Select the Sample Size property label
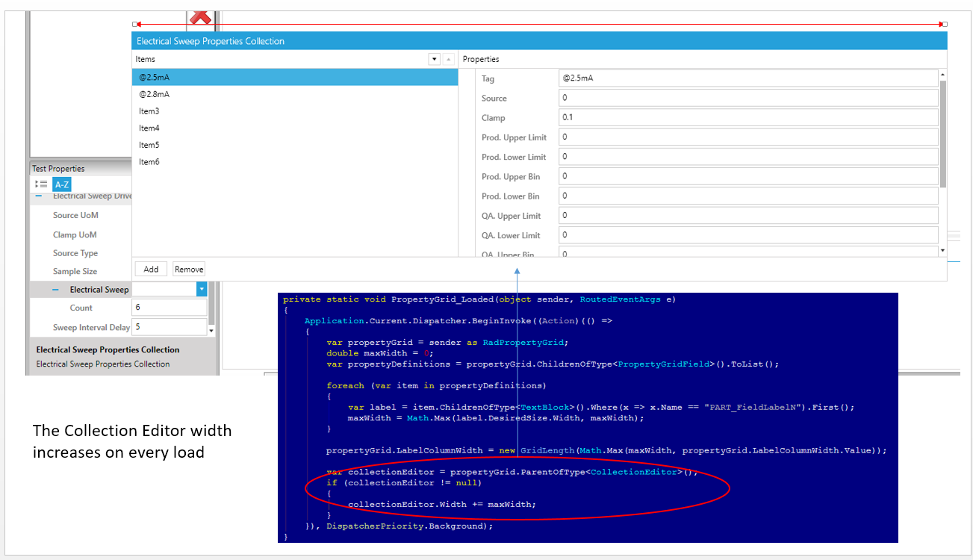This screenshot has height=560, width=973. click(75, 272)
